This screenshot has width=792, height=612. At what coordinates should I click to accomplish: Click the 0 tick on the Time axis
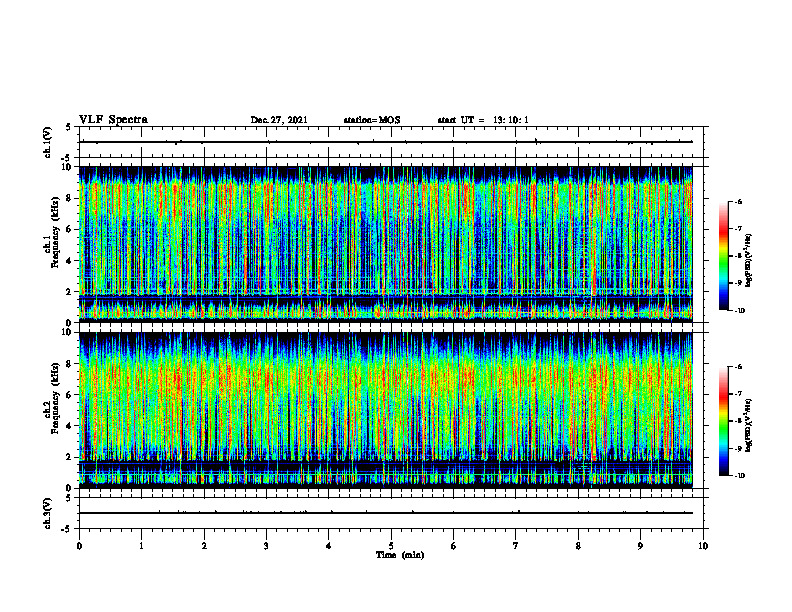[x=79, y=546]
